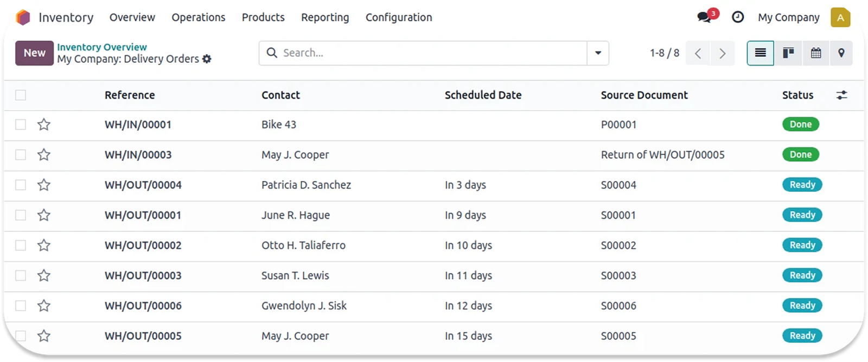Star the WH/IN/00001 record
Image resolution: width=868 pixels, height=362 pixels.
[44, 125]
